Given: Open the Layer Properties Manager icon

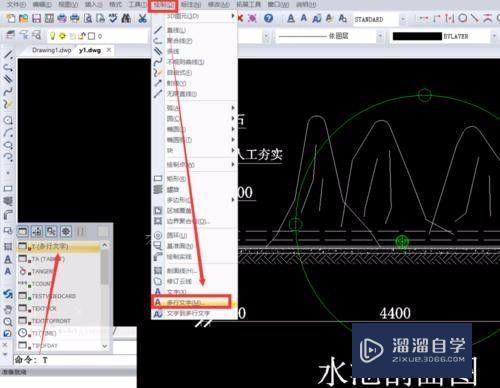Looking at the screenshot, I should pyautogui.click(x=10, y=35).
